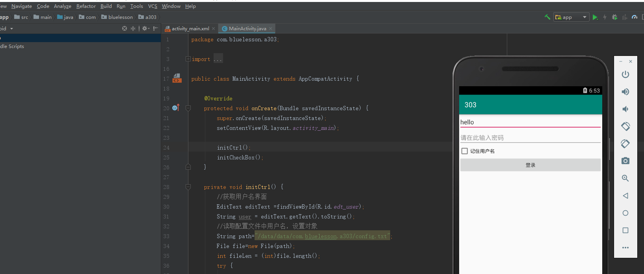Run the app with green play button

coord(595,17)
